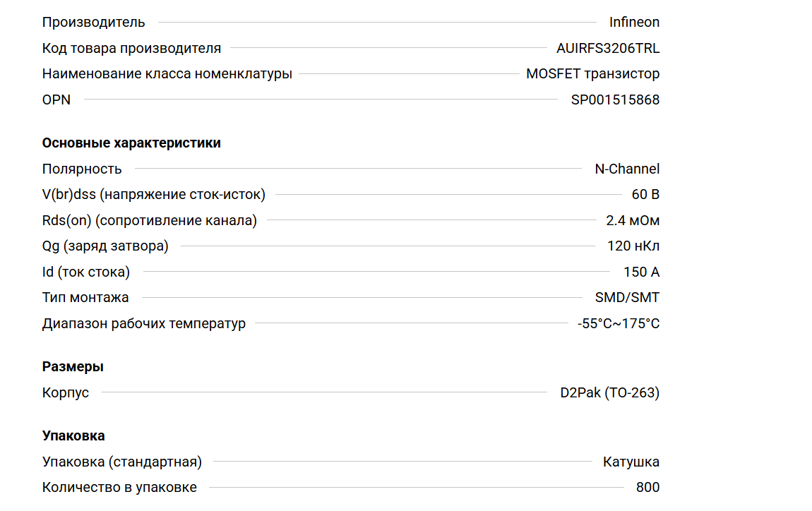The width and height of the screenshot is (812, 511).
Task: Click the N-Channel polarity value
Action: (627, 169)
